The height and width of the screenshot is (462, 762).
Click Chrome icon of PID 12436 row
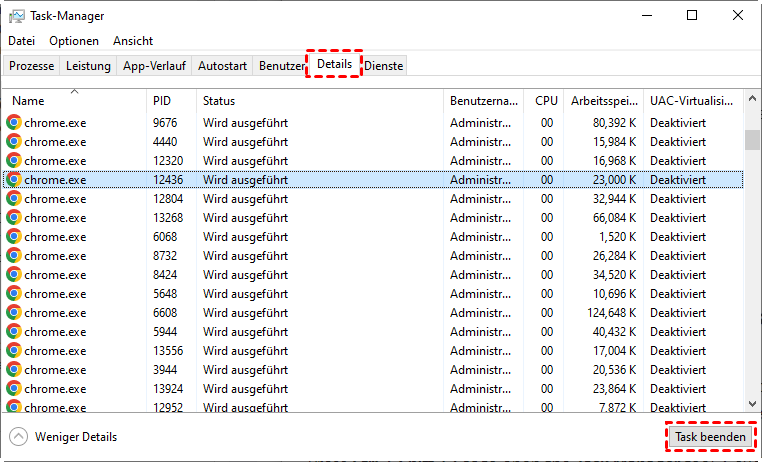point(14,179)
